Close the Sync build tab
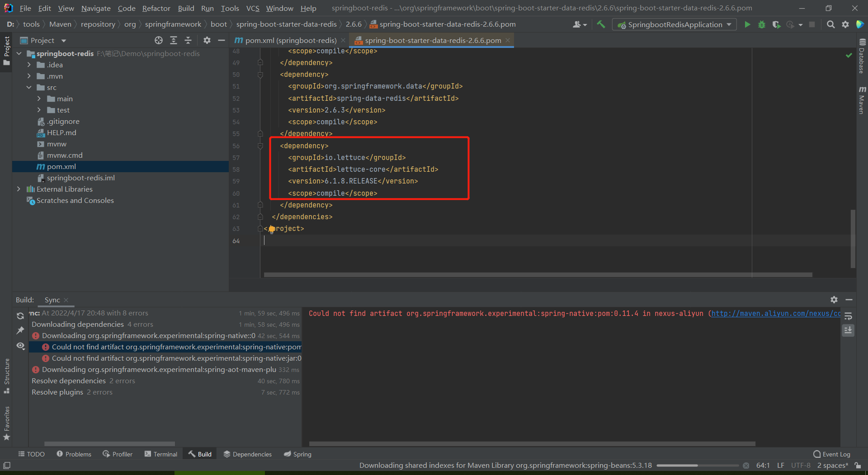Screen dimensions: 868x475 coord(66,300)
